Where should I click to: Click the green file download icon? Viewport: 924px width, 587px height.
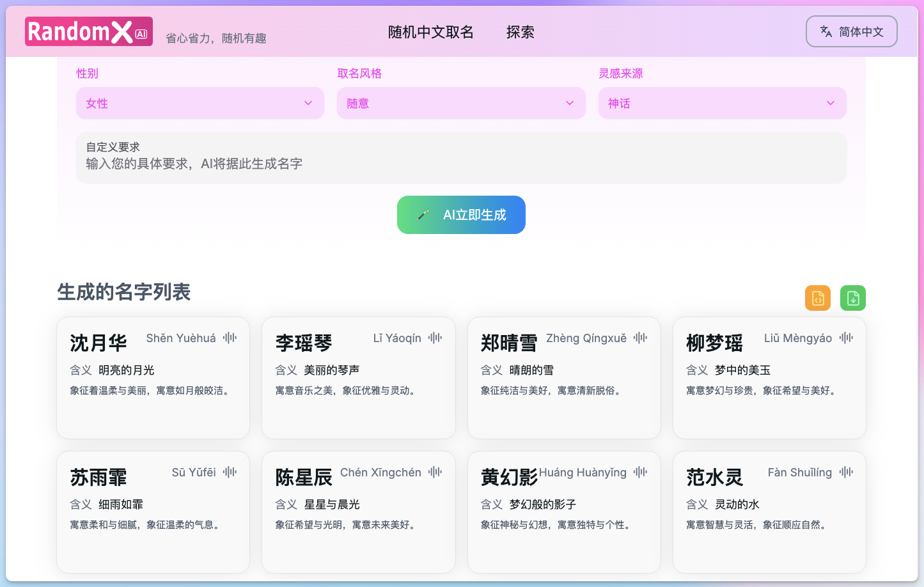tap(852, 297)
